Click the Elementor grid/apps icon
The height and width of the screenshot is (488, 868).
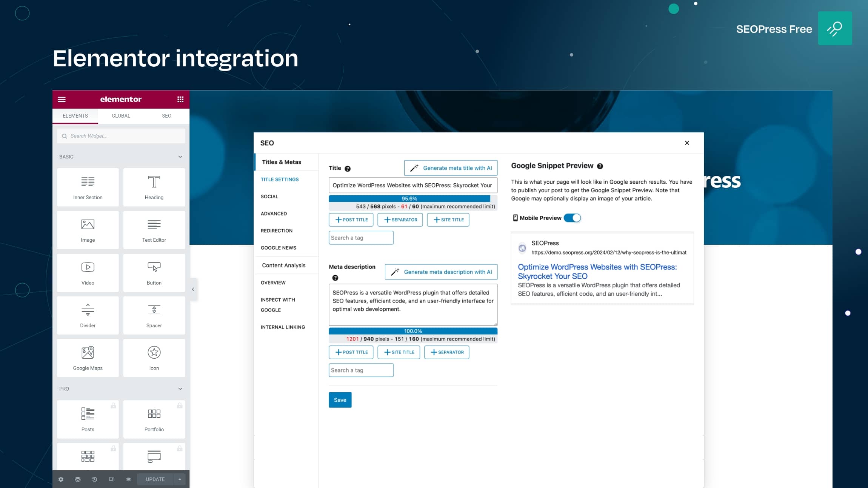(180, 99)
